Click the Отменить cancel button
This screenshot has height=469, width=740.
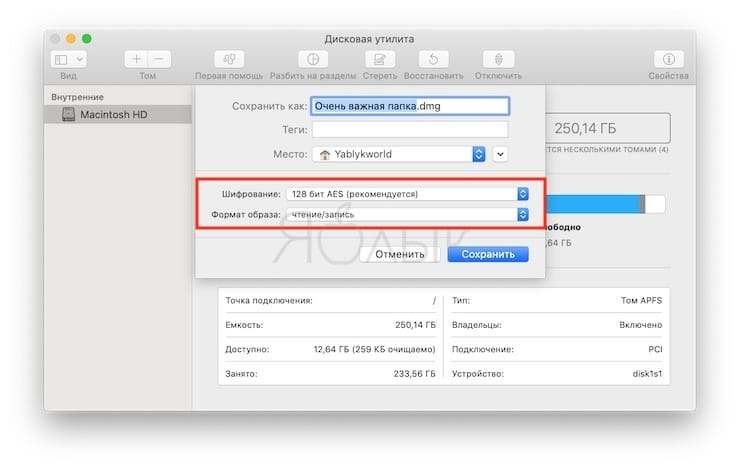400,254
